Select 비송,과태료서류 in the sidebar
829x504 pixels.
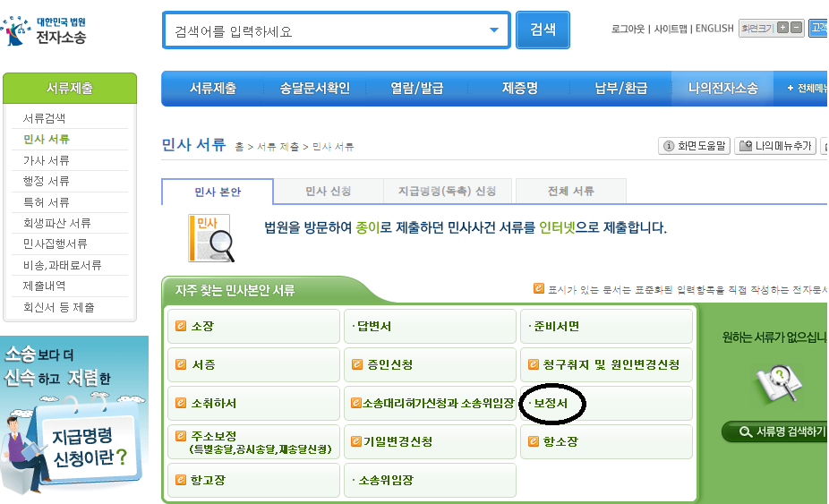click(63, 265)
